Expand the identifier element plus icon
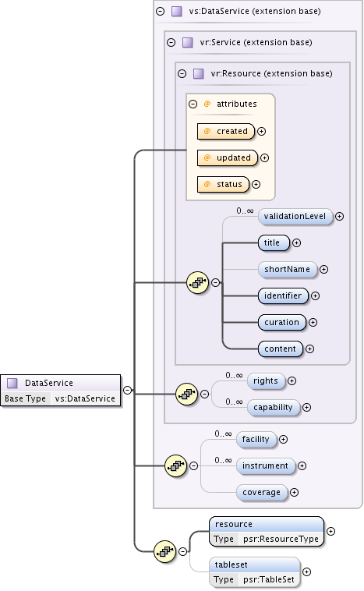The image size is (364, 591). 316,295
